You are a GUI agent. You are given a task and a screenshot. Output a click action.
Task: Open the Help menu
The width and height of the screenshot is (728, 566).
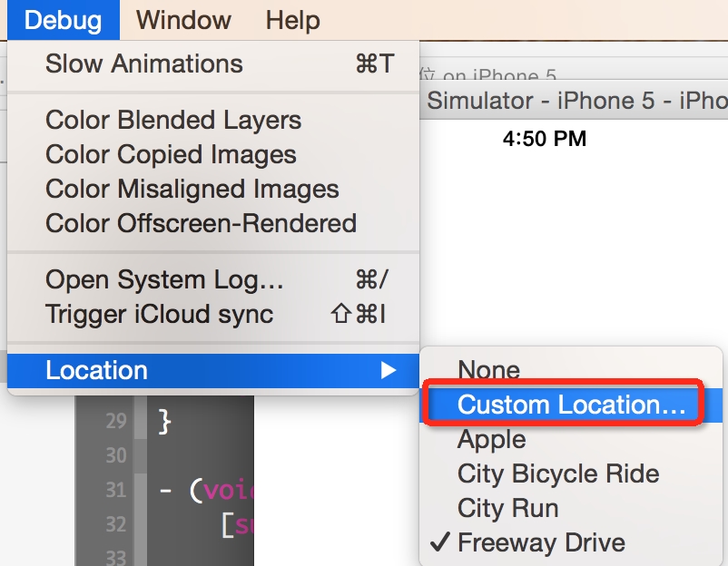[x=292, y=20]
